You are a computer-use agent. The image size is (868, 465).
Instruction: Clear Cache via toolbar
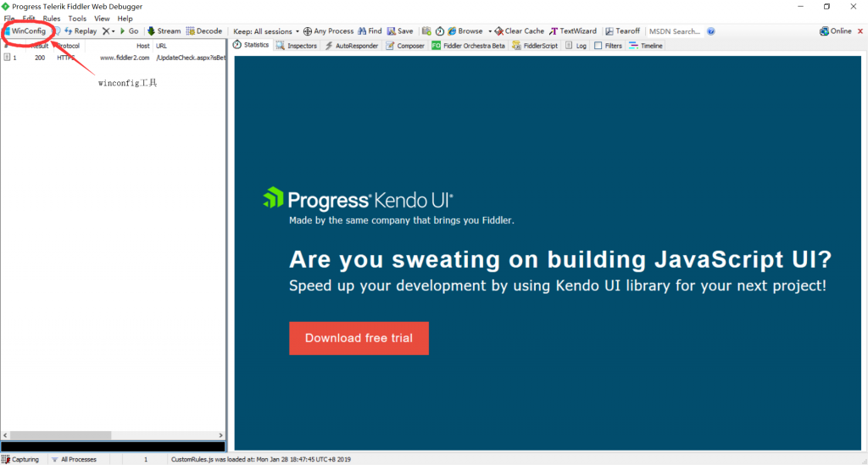click(520, 31)
